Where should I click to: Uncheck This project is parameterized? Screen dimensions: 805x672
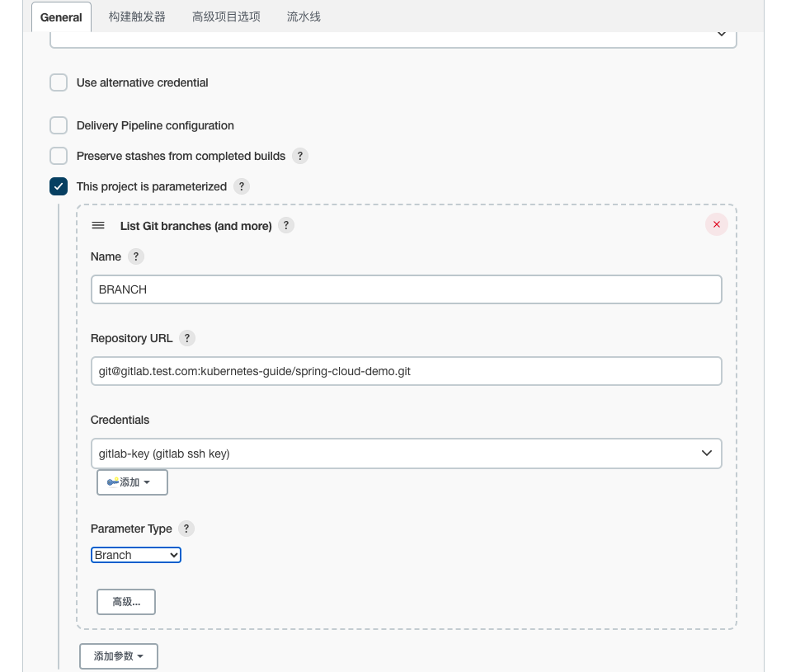pos(59,186)
